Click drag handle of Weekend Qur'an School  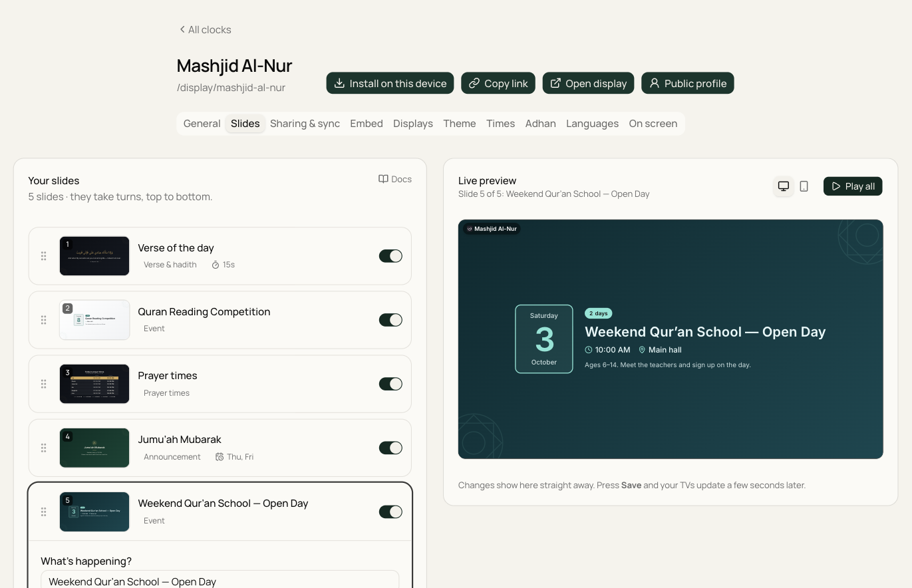coord(43,512)
